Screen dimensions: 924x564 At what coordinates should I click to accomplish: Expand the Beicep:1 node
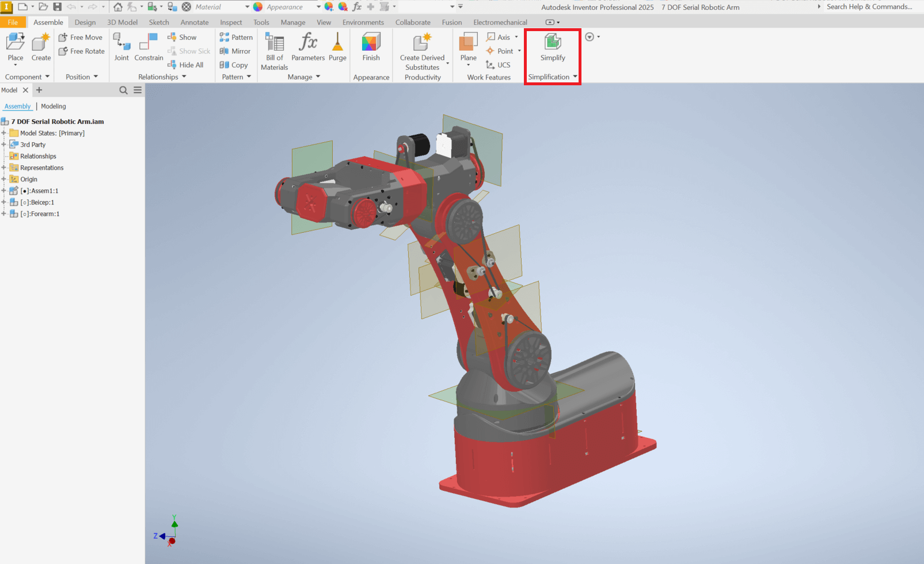pos(4,202)
